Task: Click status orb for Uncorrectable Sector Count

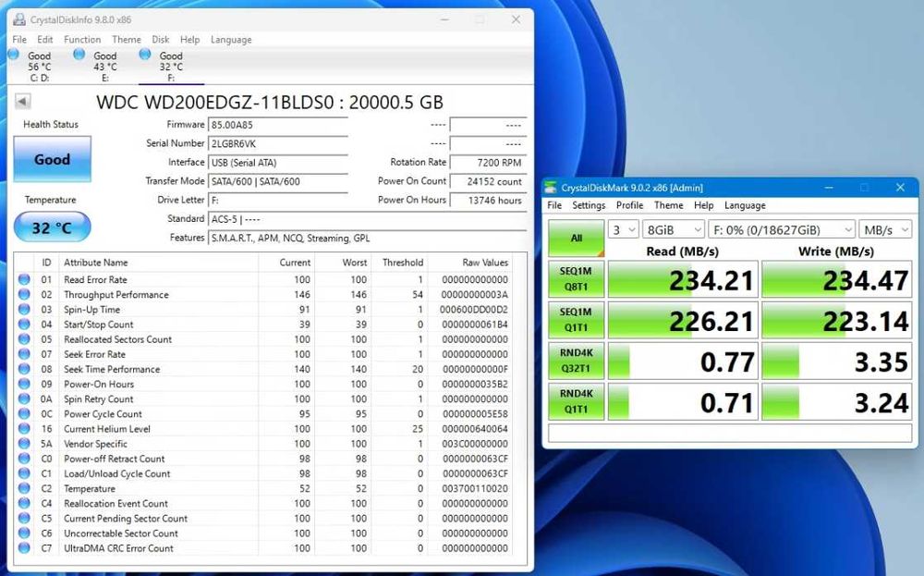Action: pos(24,533)
